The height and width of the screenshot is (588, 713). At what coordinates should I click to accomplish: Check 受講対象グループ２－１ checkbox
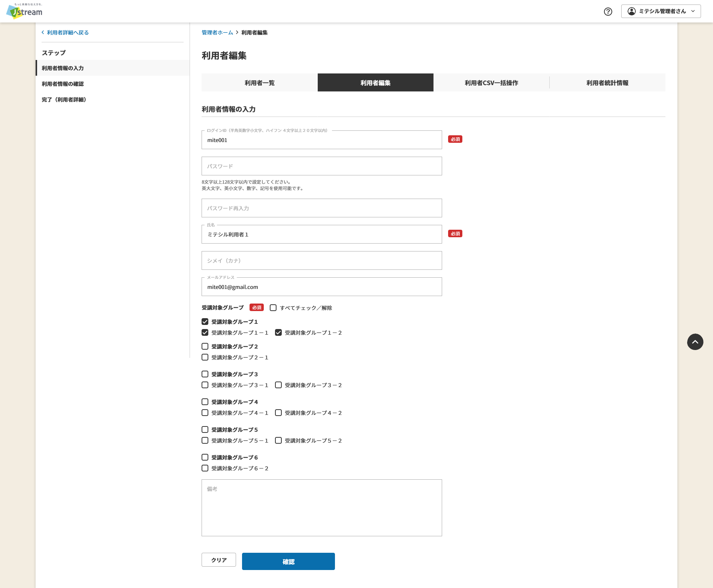(x=205, y=357)
